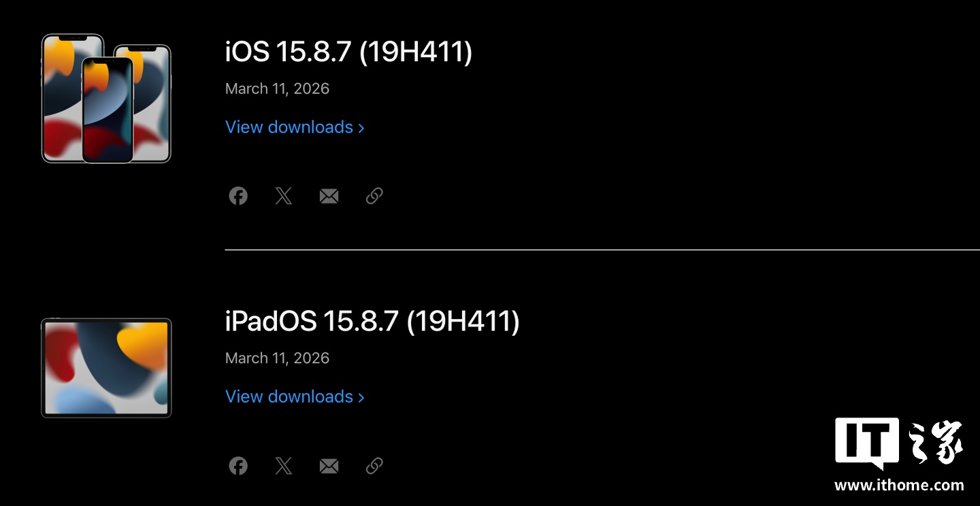The height and width of the screenshot is (506, 980).
Task: Share iOS 15.8.7 on Facebook
Action: click(x=238, y=196)
